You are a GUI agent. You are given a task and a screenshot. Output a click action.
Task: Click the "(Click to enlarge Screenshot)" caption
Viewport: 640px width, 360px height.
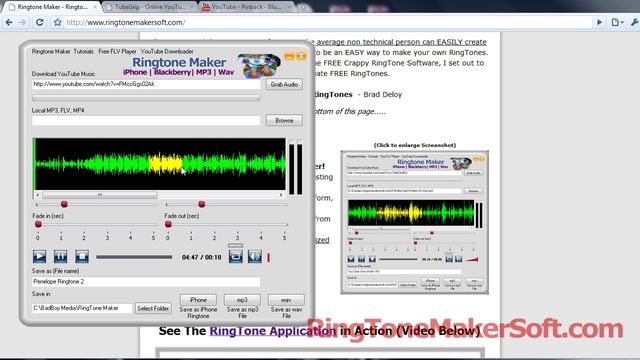click(x=415, y=145)
